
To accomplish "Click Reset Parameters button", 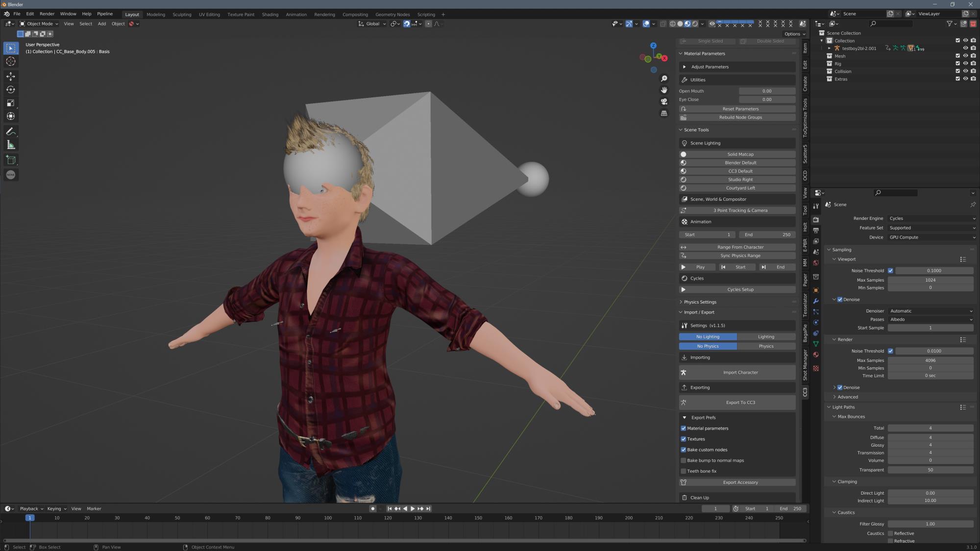I will (737, 109).
